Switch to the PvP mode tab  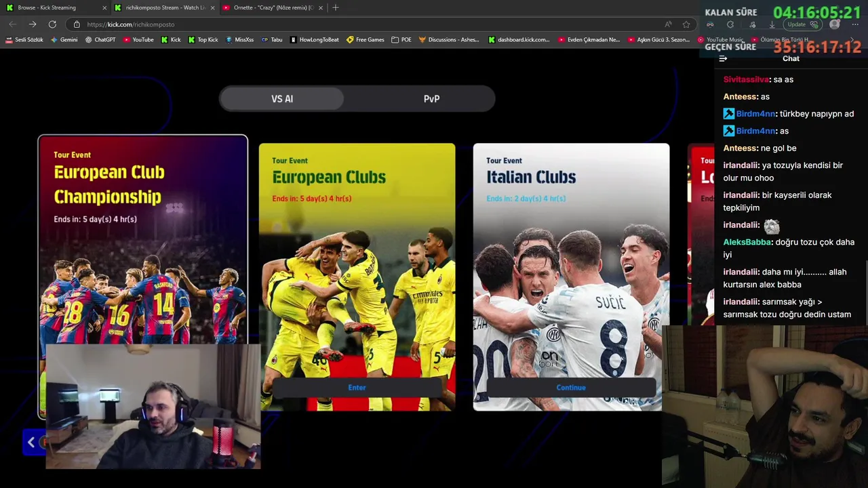tap(431, 99)
